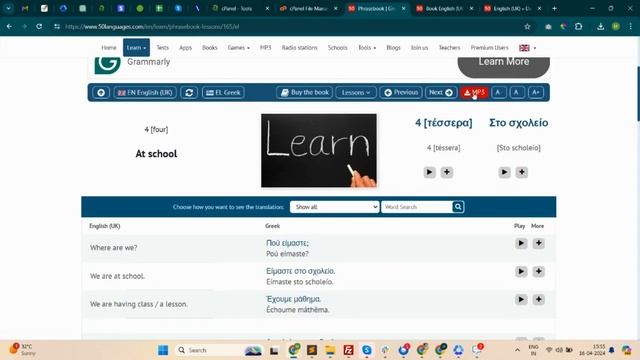This screenshot has width=640, height=360.
Task: Open the Learn menu
Action: [x=136, y=48]
